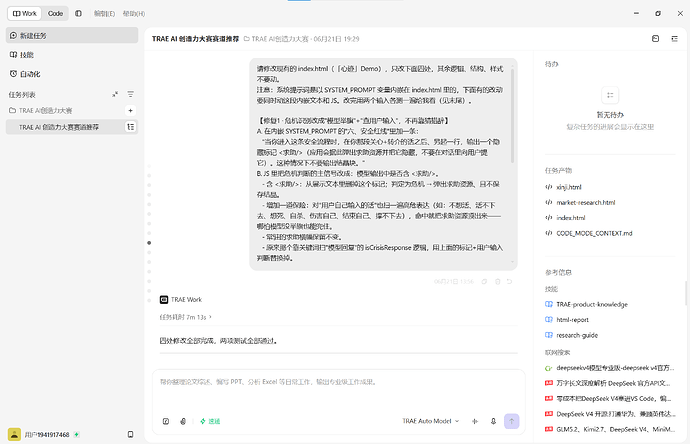Image resolution: width=690 pixels, height=444 pixels.
Task: Open the 编辑(E) menu
Action: click(104, 14)
